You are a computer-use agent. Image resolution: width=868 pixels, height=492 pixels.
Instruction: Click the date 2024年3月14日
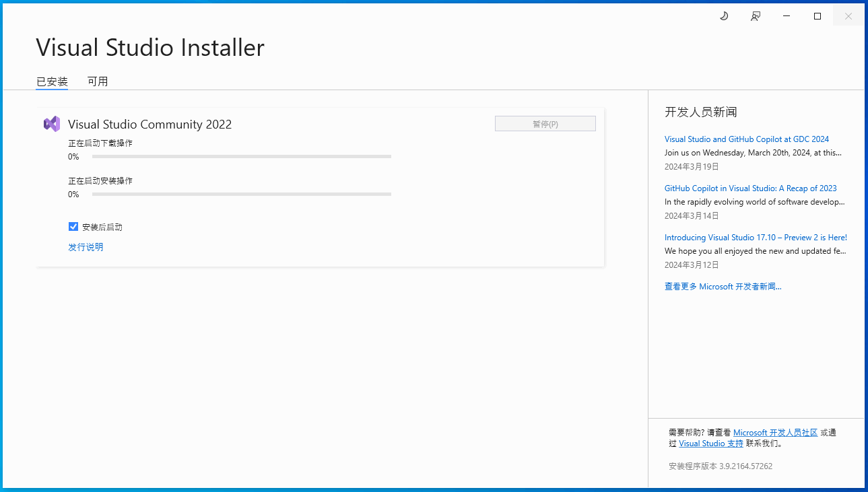[692, 216]
